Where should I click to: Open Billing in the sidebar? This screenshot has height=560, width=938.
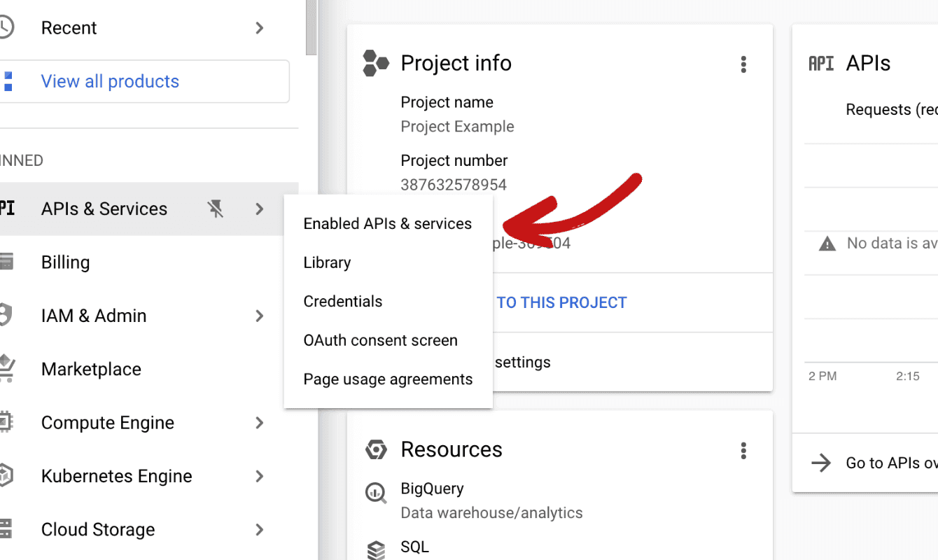[x=149, y=262]
